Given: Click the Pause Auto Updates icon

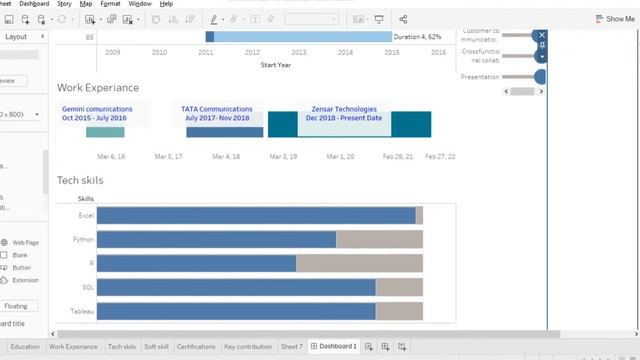Looking at the screenshot, I should [x=42, y=19].
